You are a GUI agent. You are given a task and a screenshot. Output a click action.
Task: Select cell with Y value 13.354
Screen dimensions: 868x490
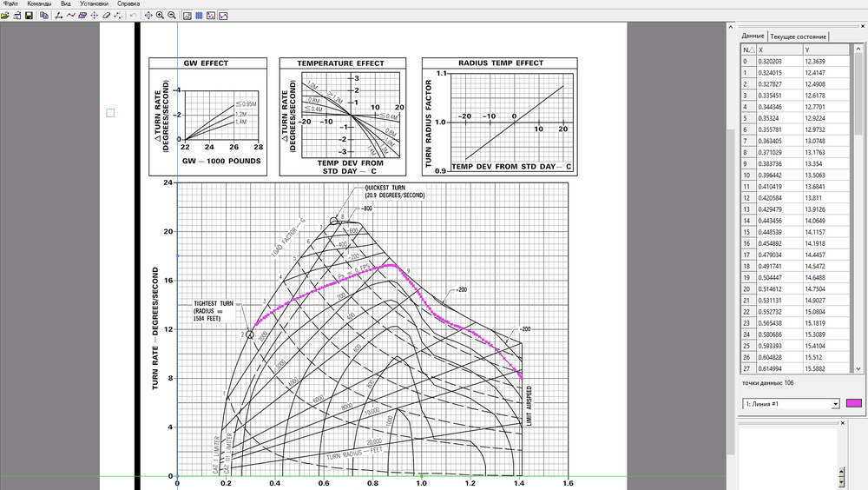click(826, 163)
